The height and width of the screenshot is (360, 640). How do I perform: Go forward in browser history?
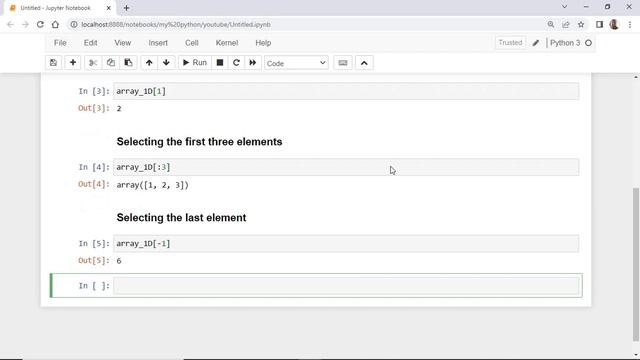(x=25, y=24)
